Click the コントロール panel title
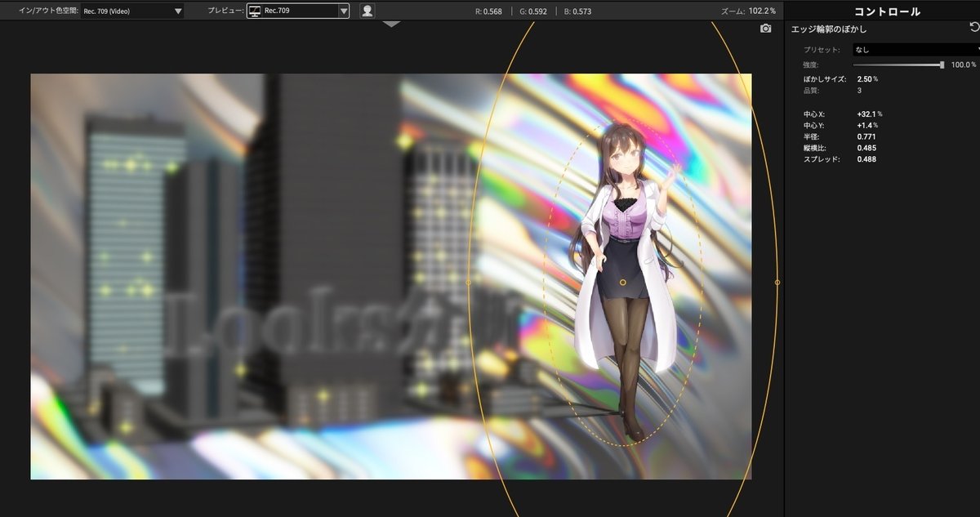The height and width of the screenshot is (517, 980). click(887, 11)
